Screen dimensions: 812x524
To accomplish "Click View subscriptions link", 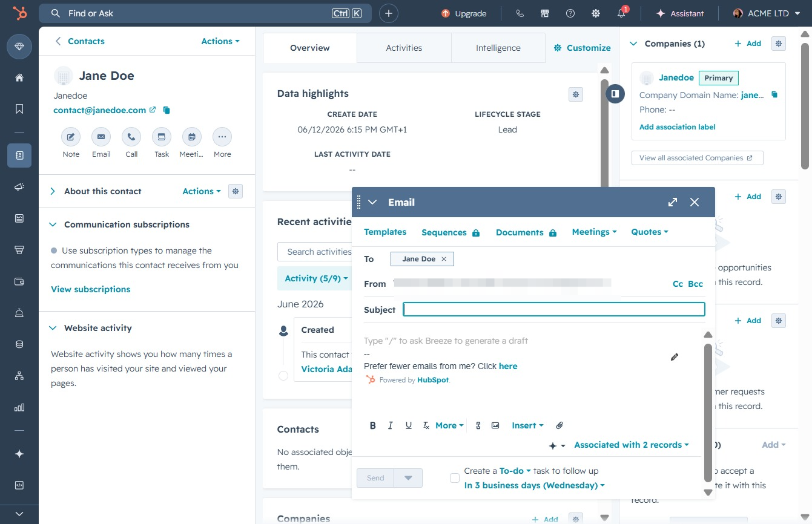I will click(91, 289).
